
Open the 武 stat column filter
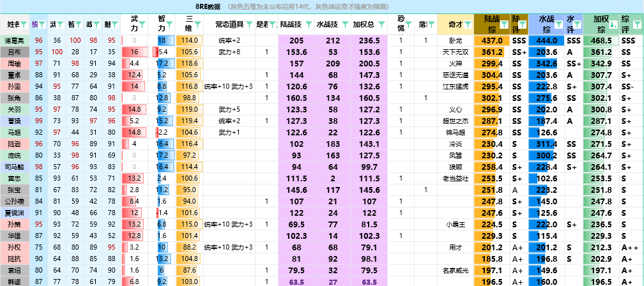[60, 25]
